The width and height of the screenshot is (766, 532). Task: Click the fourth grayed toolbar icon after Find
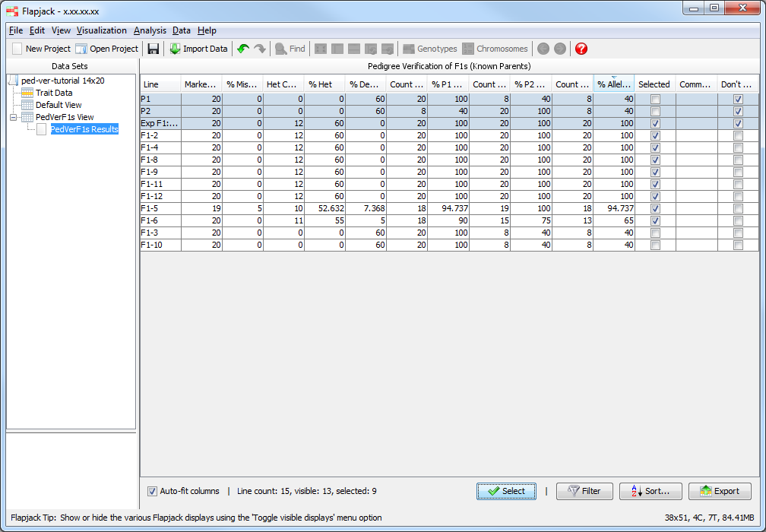(x=371, y=49)
